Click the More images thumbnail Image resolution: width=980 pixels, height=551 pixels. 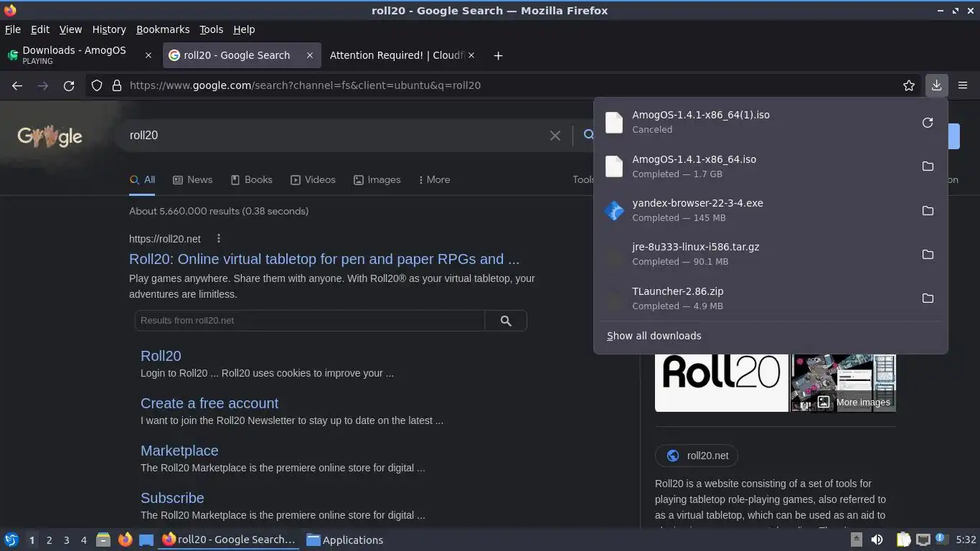point(844,382)
